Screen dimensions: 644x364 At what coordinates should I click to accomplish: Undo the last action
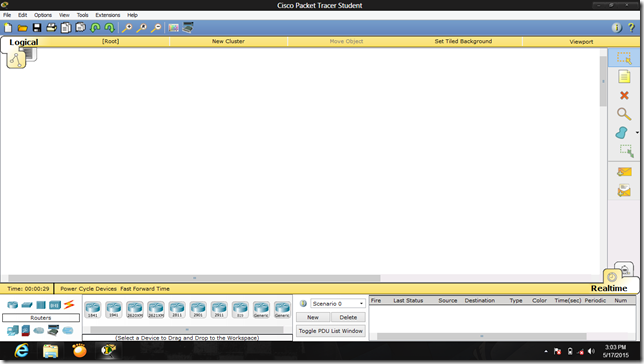pyautogui.click(x=95, y=28)
